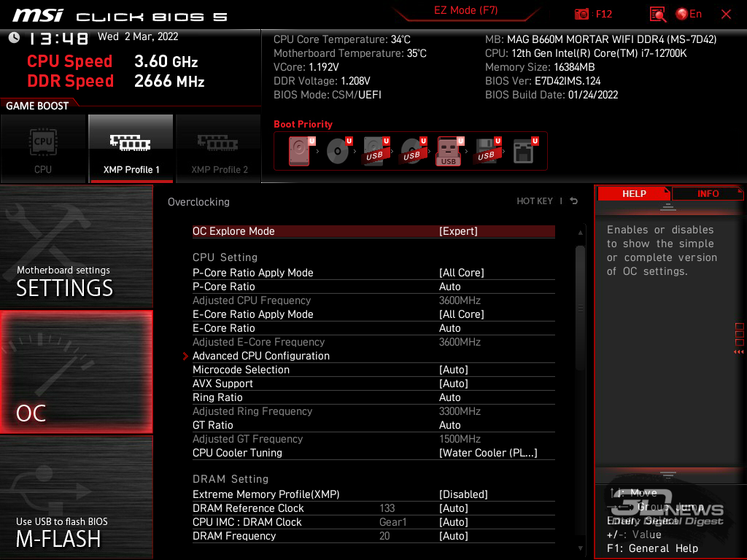Open the OC overclocking section
Screen dimensions: 747x560
tap(76, 372)
